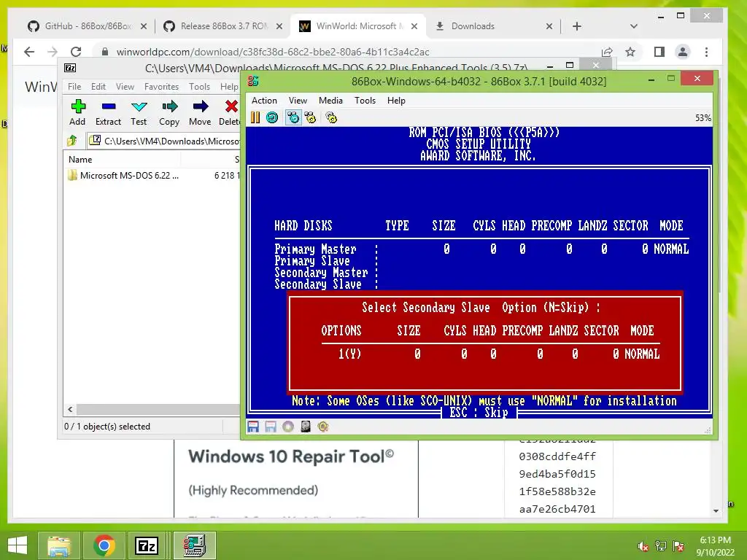Click the share icon in Chrome address bar
Image resolution: width=747 pixels, height=560 pixels.
click(x=607, y=52)
